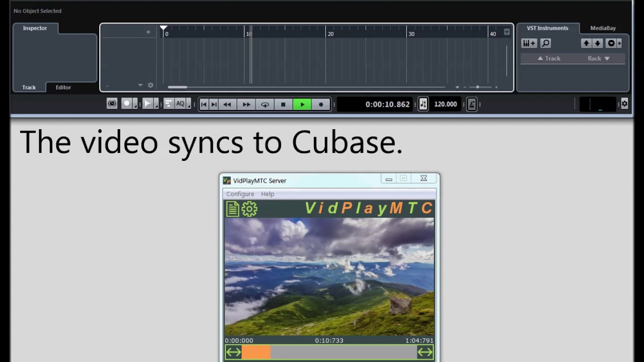Switch to the MediaBay tab
The height and width of the screenshot is (362, 644).
(603, 28)
